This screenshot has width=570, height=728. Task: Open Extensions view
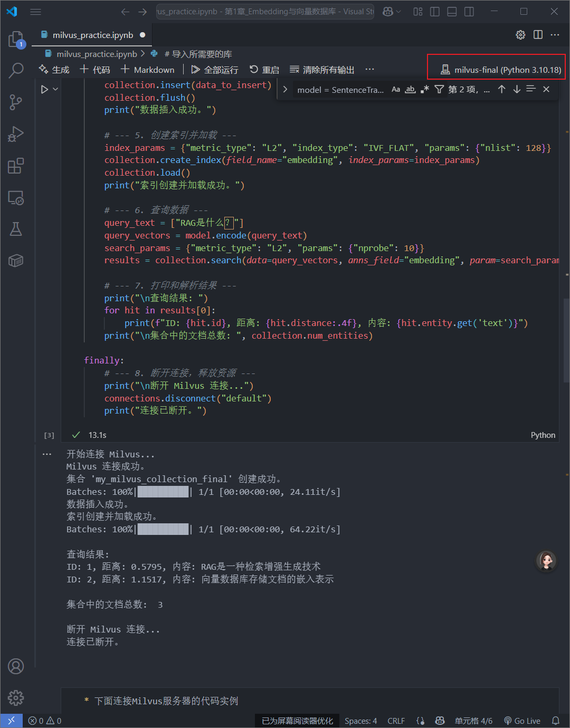(x=16, y=166)
